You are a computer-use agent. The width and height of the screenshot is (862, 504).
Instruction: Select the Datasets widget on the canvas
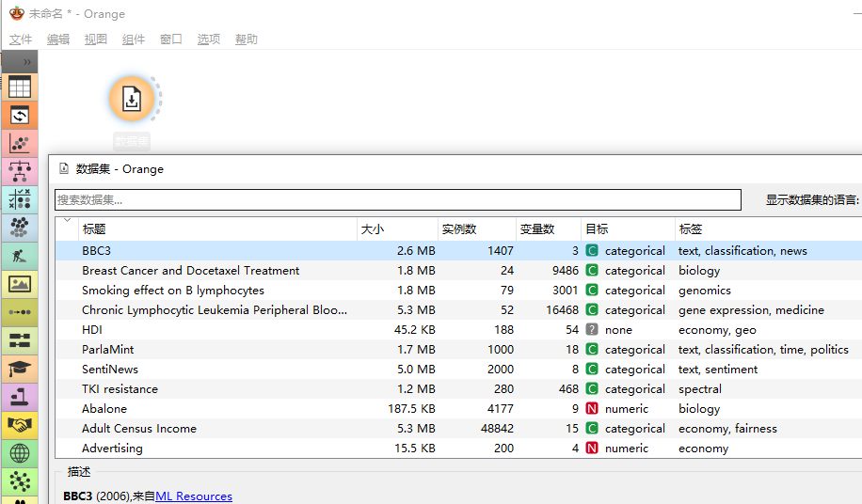(x=132, y=99)
